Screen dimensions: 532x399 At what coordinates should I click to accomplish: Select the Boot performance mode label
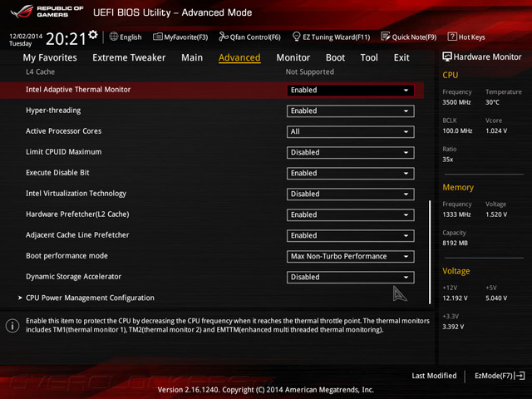pos(66,256)
